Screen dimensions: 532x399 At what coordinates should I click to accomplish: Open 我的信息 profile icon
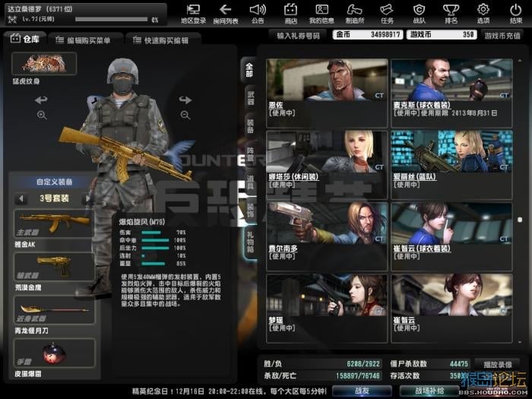click(x=321, y=14)
